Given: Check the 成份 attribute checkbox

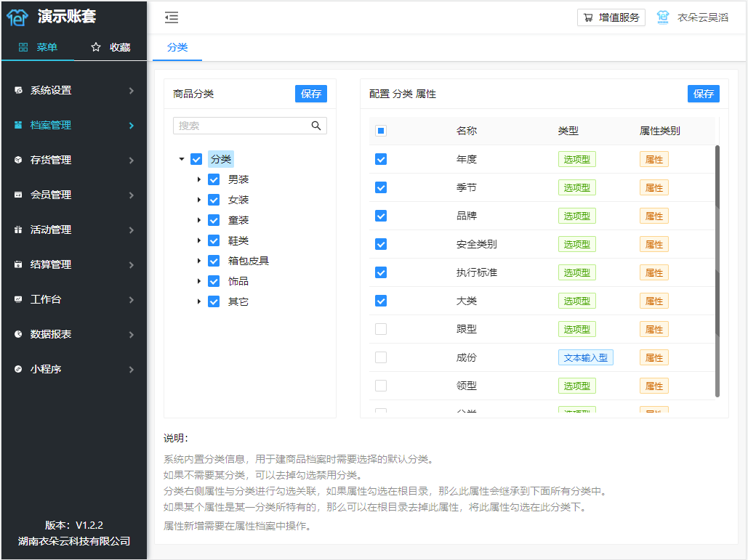Looking at the screenshot, I should [381, 357].
